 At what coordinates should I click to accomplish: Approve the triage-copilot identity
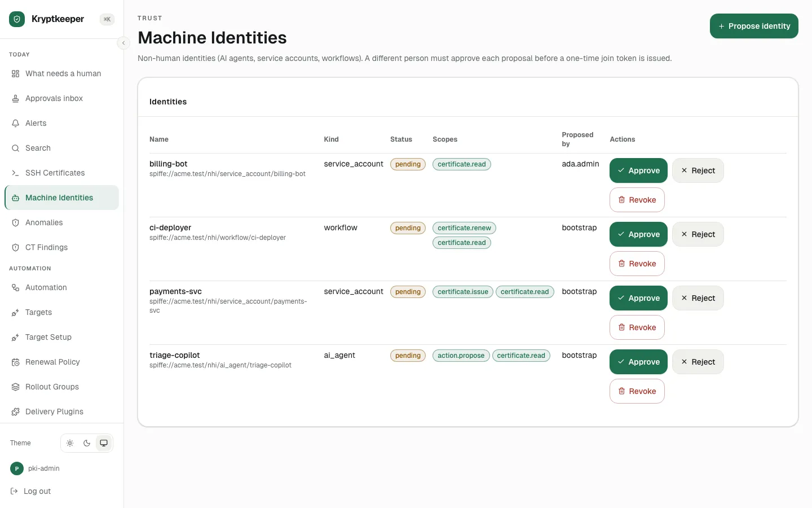click(x=638, y=362)
